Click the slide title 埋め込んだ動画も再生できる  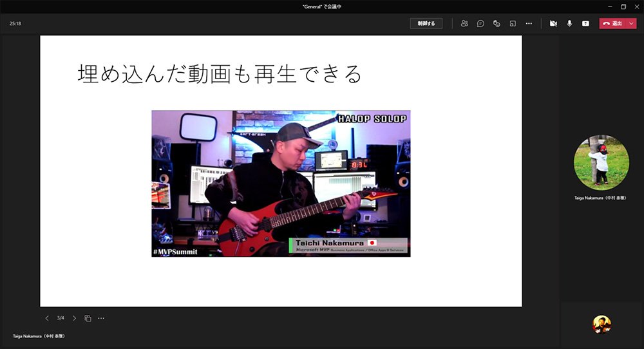coord(220,74)
